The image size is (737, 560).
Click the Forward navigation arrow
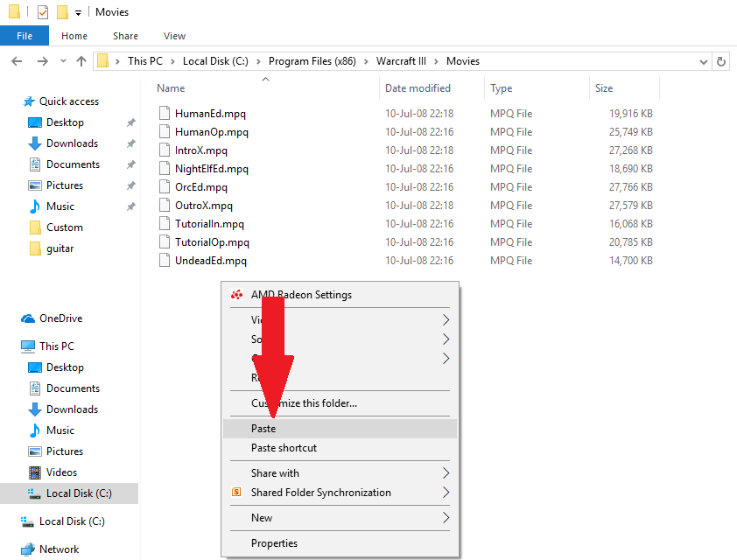click(43, 61)
